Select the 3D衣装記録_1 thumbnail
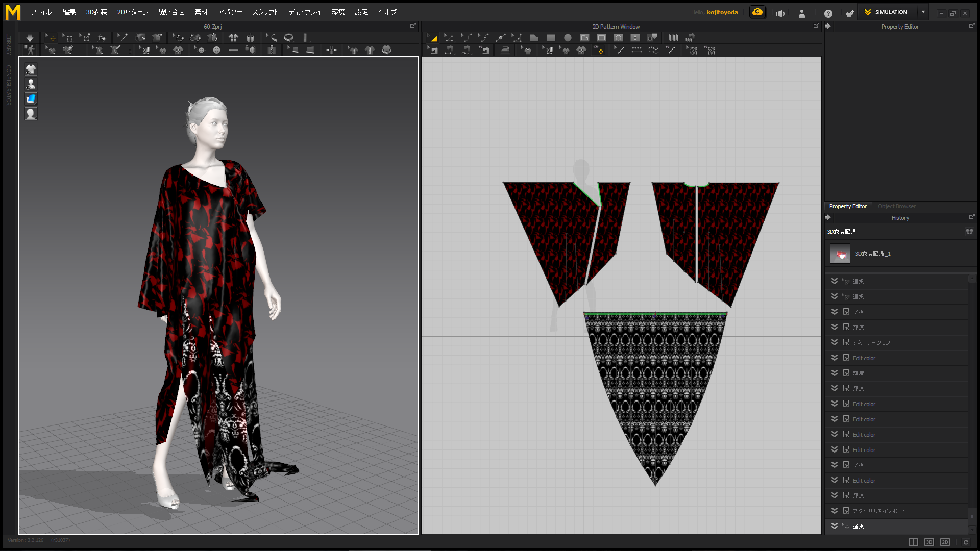This screenshot has height=551, width=980. point(840,254)
